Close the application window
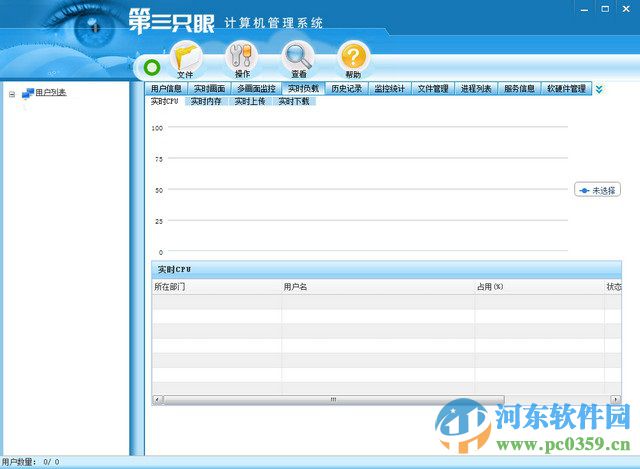640x469 pixels. pyautogui.click(x=626, y=9)
